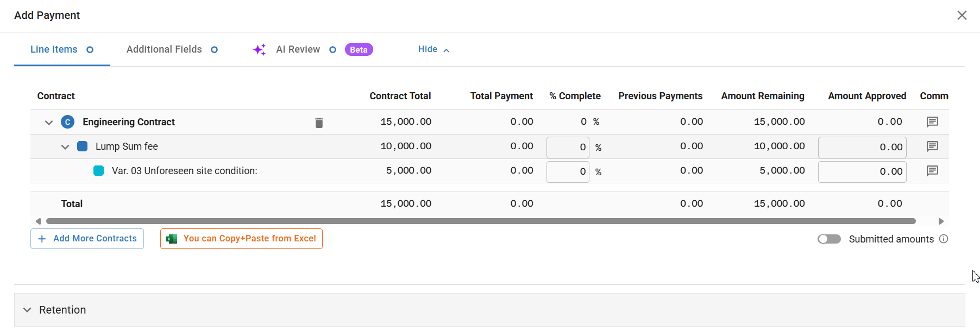Toggle the Submitted amounts switch
The image size is (980, 332).
tap(829, 239)
